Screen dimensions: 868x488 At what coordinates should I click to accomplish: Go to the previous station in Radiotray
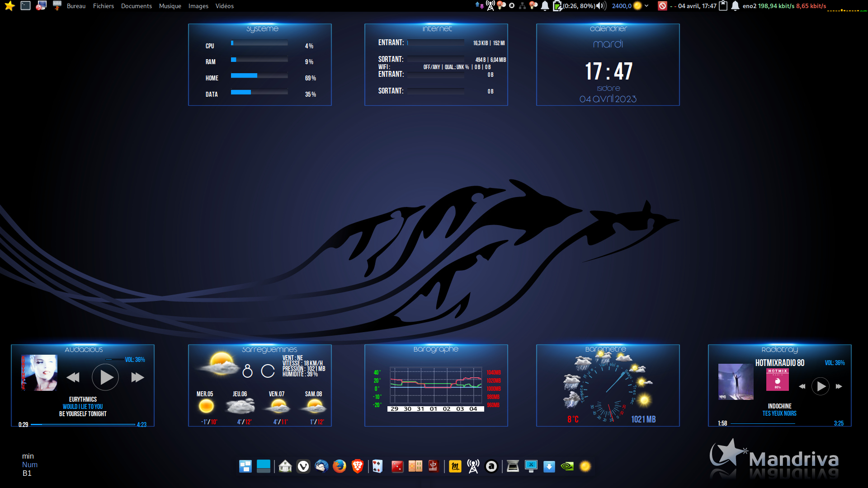pos(802,386)
